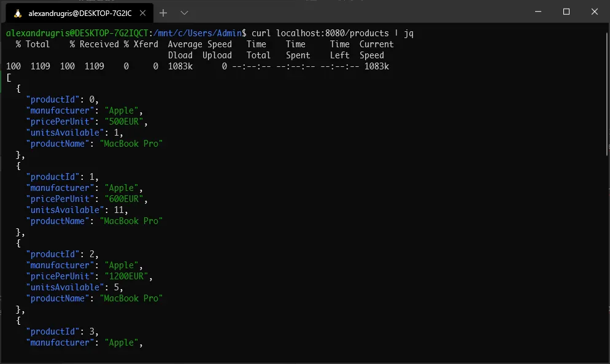The height and width of the screenshot is (364, 610).
Task: Click the "600EUR" price value
Action: 124,199
